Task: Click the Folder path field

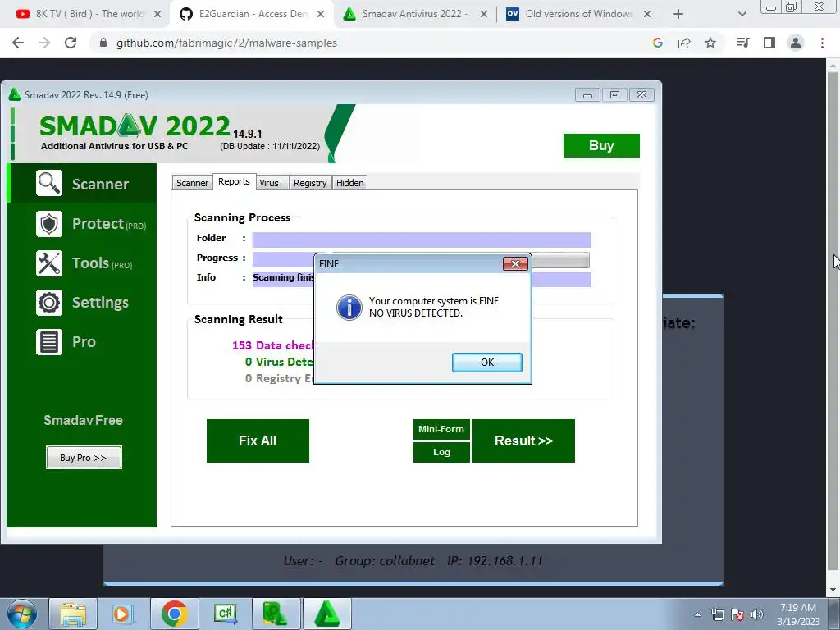Action: pos(422,240)
